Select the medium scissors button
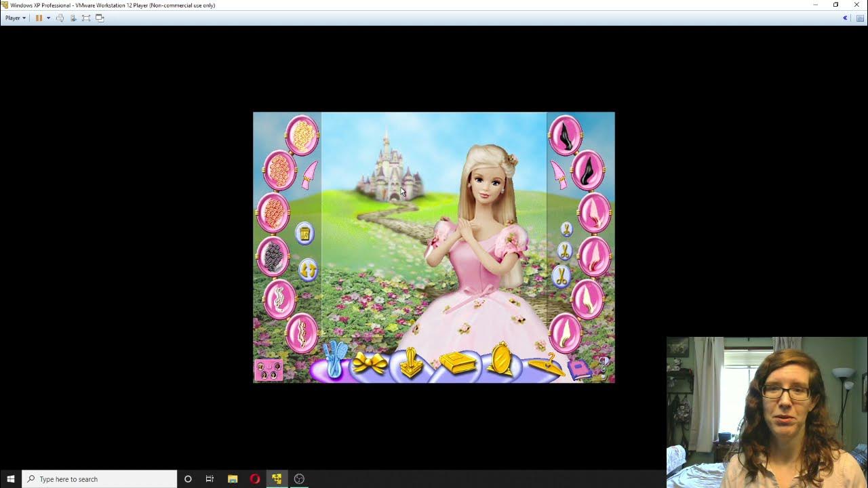Screen dimensions: 868x488 click(564, 251)
